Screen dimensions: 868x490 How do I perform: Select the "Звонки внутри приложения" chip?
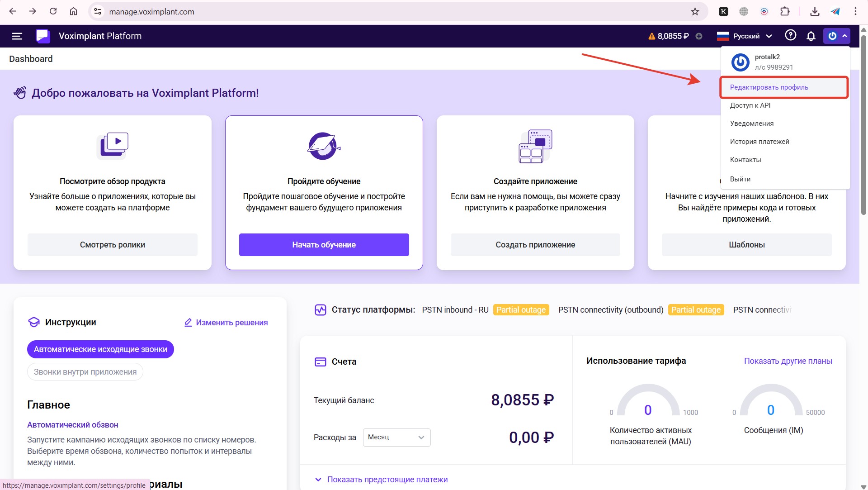(x=85, y=372)
